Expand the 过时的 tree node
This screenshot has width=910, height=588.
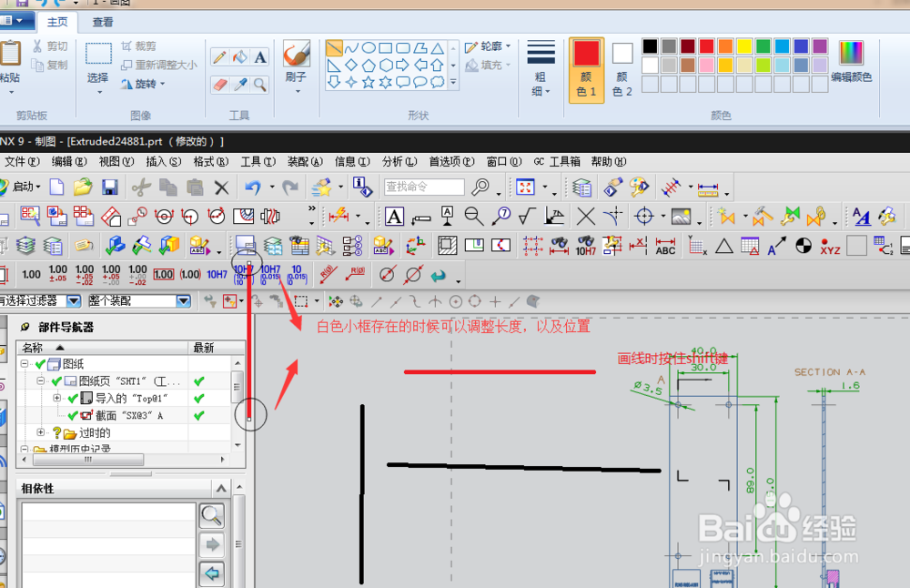41,432
